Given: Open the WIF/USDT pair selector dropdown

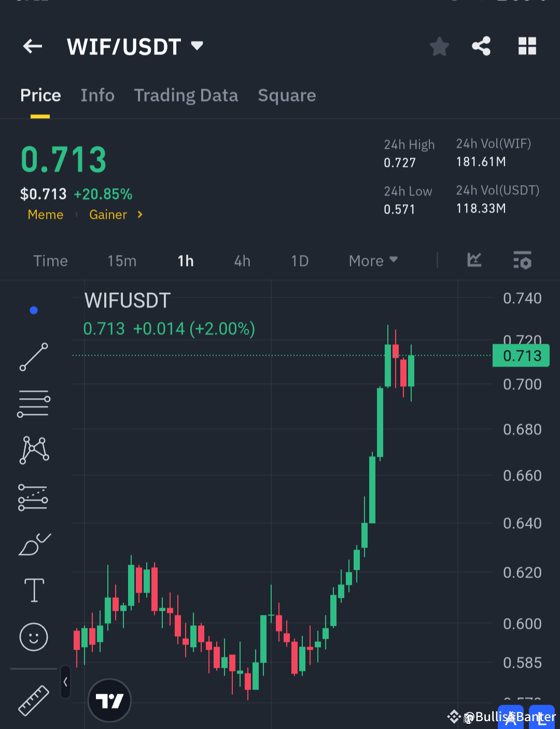Looking at the screenshot, I should tap(197, 46).
